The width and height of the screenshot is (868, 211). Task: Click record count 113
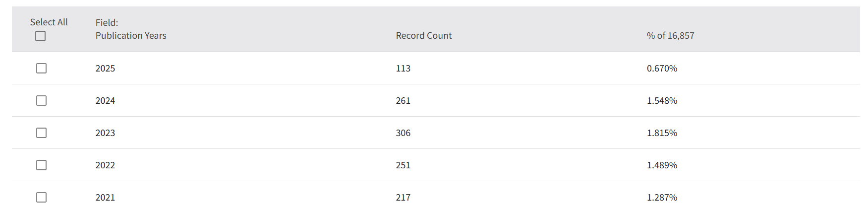tap(403, 69)
